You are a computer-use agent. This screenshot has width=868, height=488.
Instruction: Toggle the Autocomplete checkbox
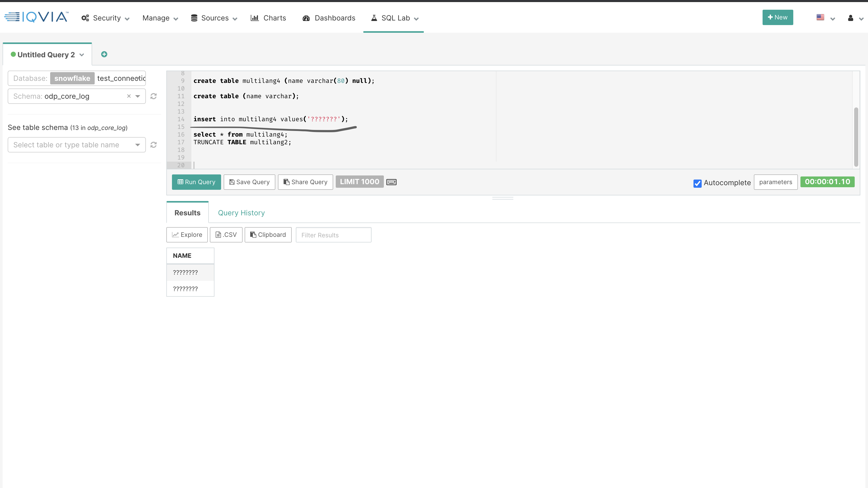coord(697,183)
